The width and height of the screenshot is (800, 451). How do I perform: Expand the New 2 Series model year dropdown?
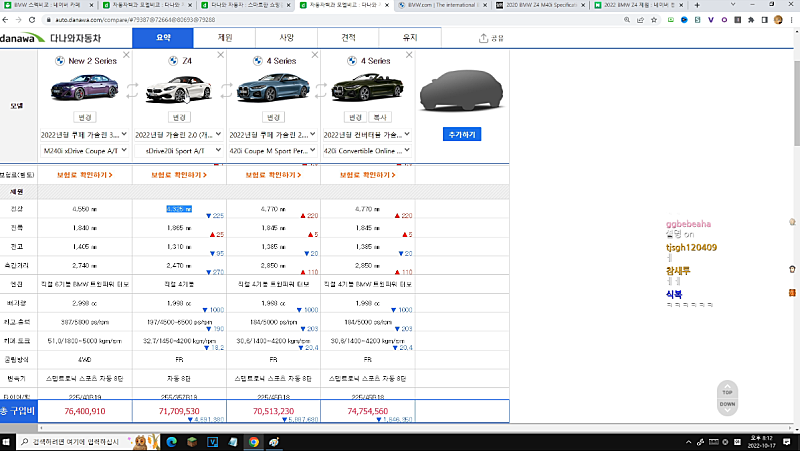[84, 134]
